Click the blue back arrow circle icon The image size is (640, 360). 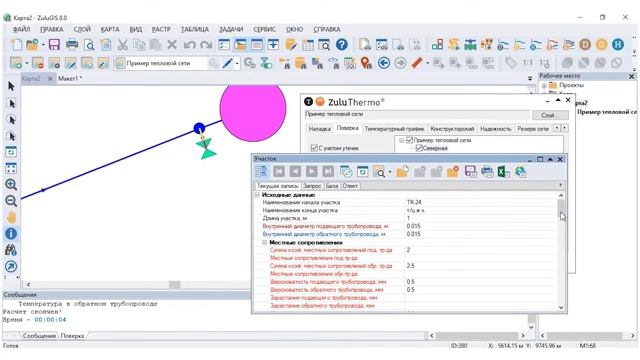(384, 63)
